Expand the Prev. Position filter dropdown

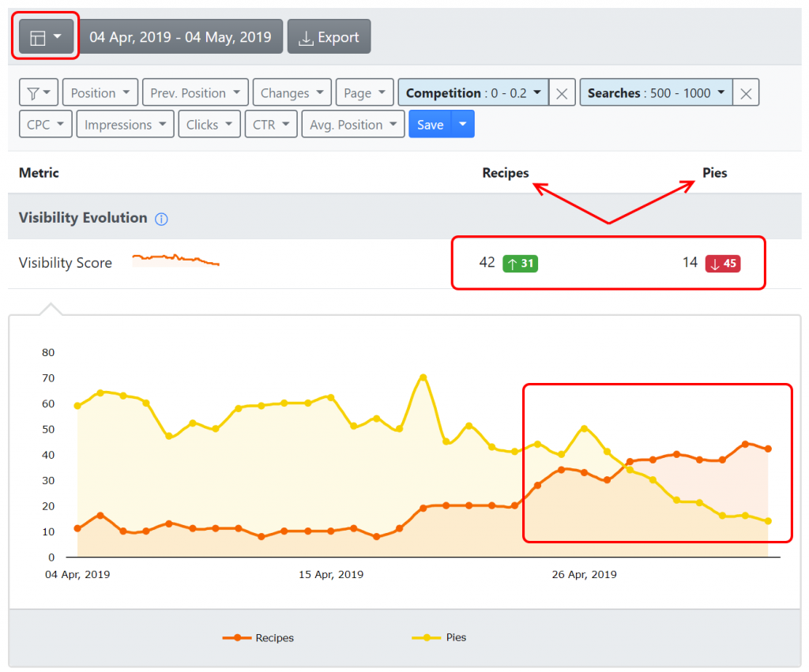pos(195,93)
